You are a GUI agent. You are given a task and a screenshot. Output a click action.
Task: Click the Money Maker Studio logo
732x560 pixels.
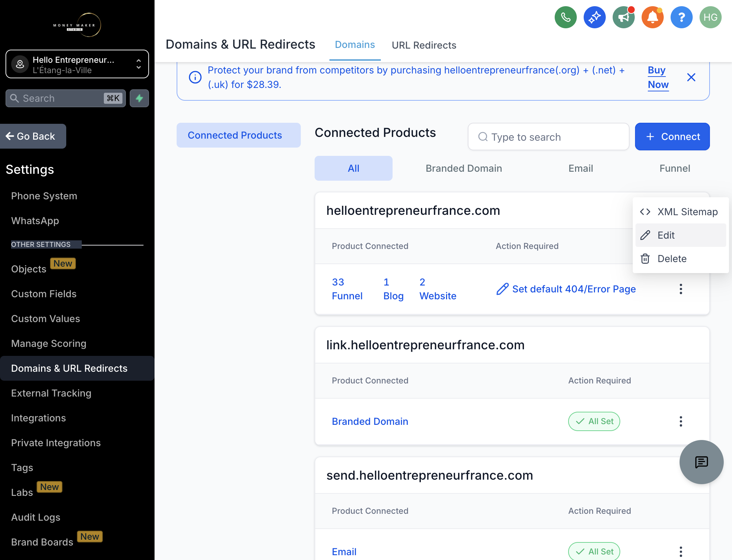(77, 25)
